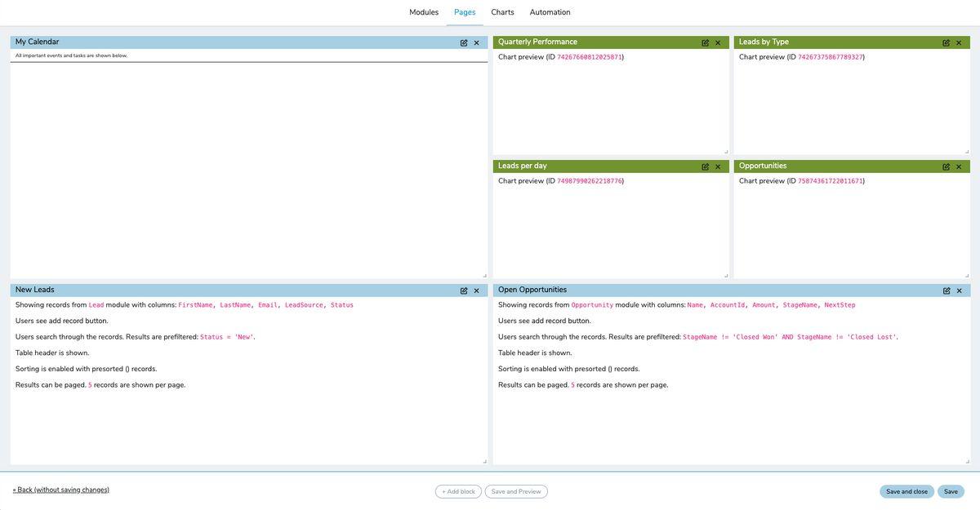Click the Leads by Type block title
This screenshot has width=980, height=510.
764,42
